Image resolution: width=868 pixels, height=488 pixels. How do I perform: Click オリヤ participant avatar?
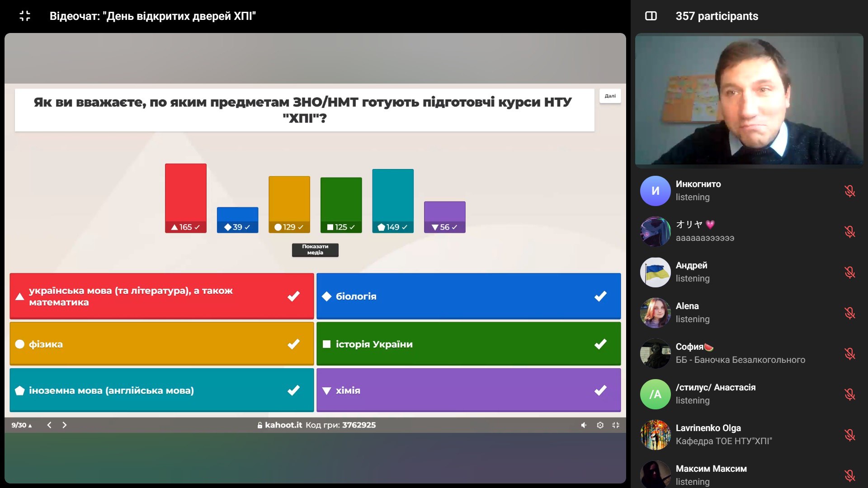[x=655, y=231]
